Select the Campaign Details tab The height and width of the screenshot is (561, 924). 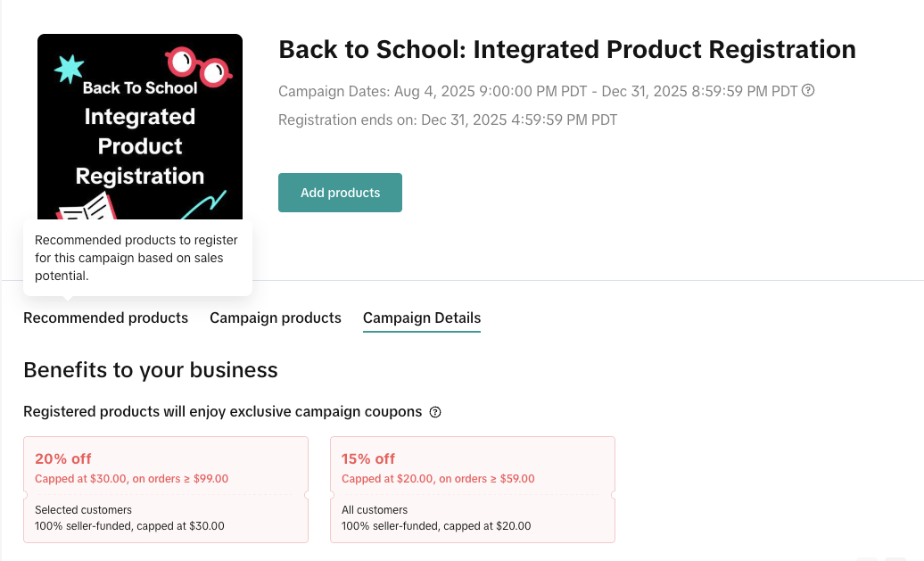[422, 318]
